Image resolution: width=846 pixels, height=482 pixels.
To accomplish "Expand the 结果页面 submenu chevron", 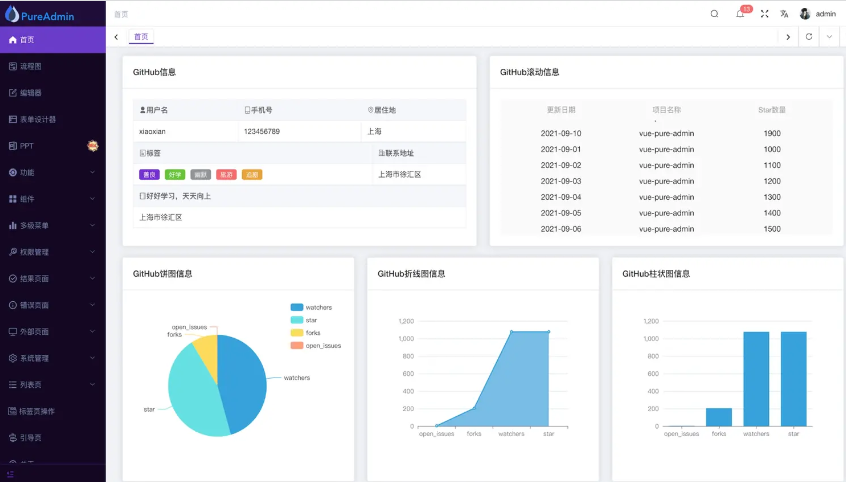I will (92, 279).
